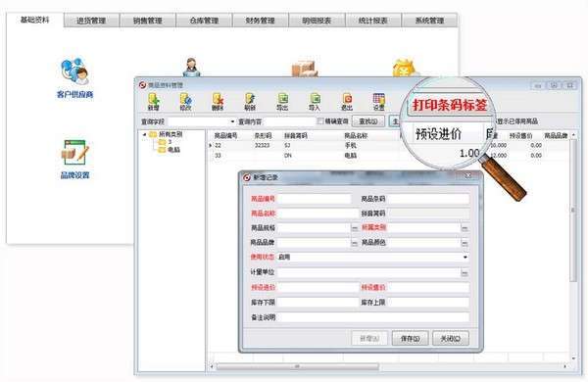Open the 品牌设置 module icon
The height and width of the screenshot is (382, 588).
[x=75, y=159]
